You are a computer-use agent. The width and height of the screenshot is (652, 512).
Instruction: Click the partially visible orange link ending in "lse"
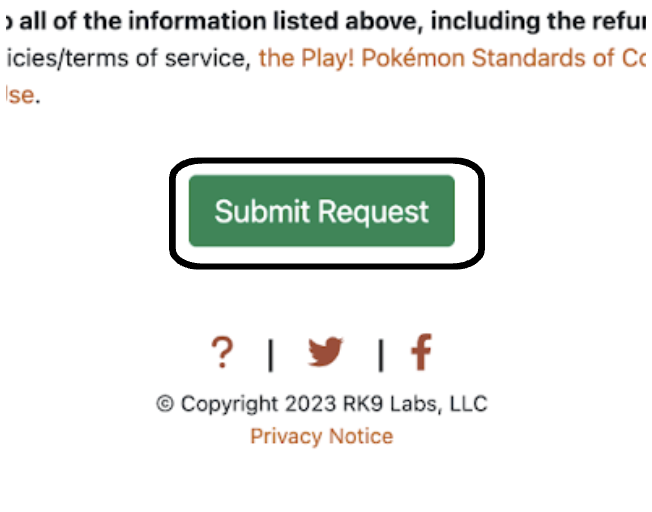pyautogui.click(x=18, y=95)
